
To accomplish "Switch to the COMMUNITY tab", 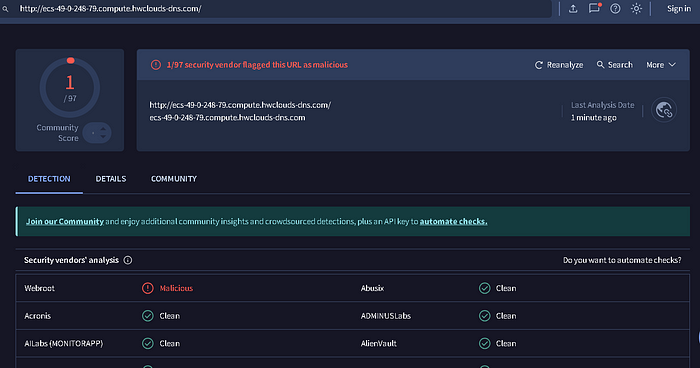I will 174,179.
